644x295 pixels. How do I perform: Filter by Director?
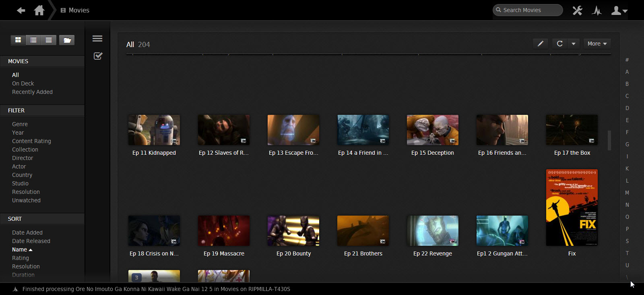(x=23, y=158)
